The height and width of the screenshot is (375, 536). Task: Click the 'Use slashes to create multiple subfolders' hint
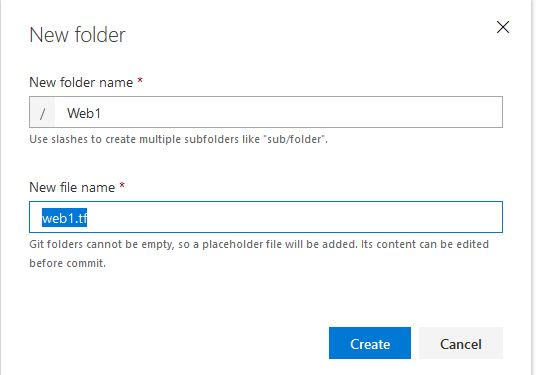pyautogui.click(x=178, y=139)
